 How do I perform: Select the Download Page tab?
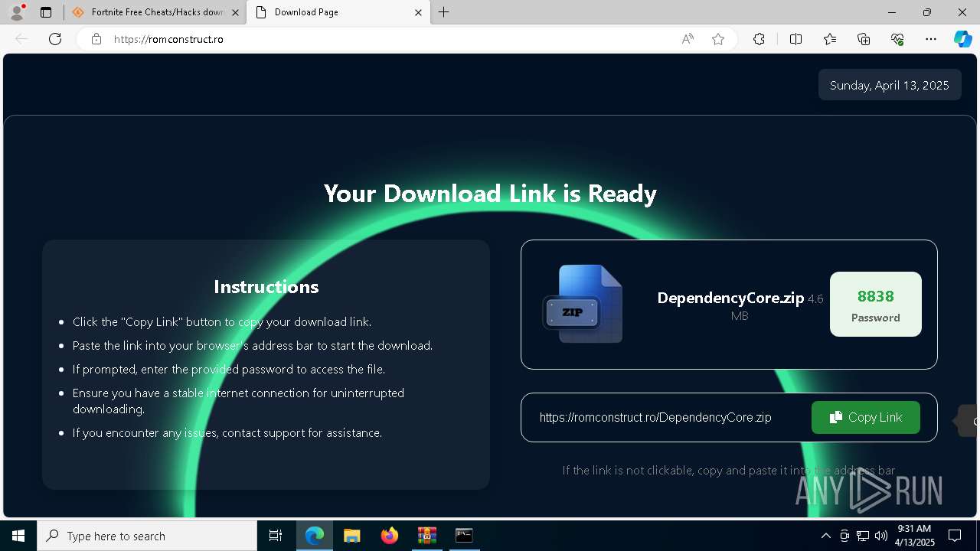[x=338, y=12]
